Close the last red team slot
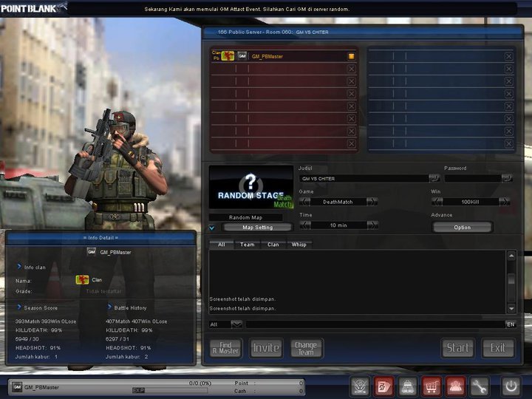532x399 pixels. pyautogui.click(x=352, y=144)
